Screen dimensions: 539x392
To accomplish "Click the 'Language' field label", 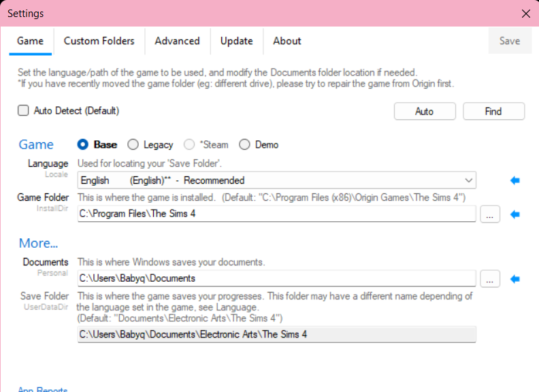I will 48,163.
